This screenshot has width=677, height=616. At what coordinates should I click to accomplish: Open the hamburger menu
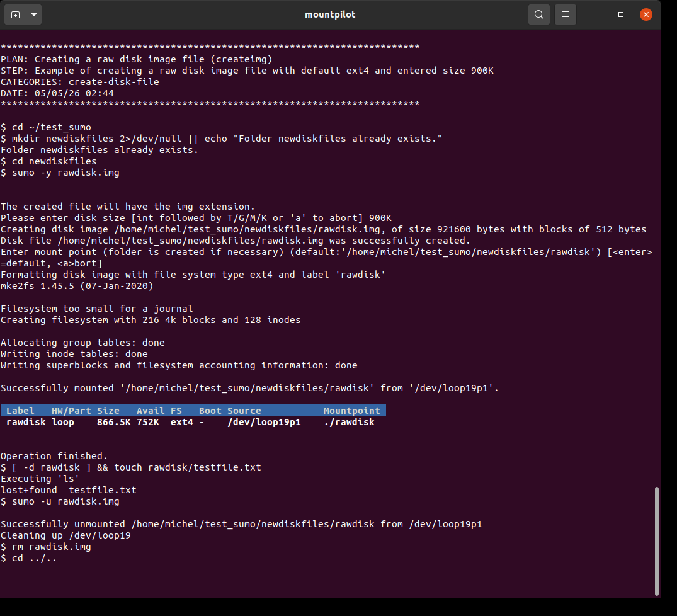[565, 14]
